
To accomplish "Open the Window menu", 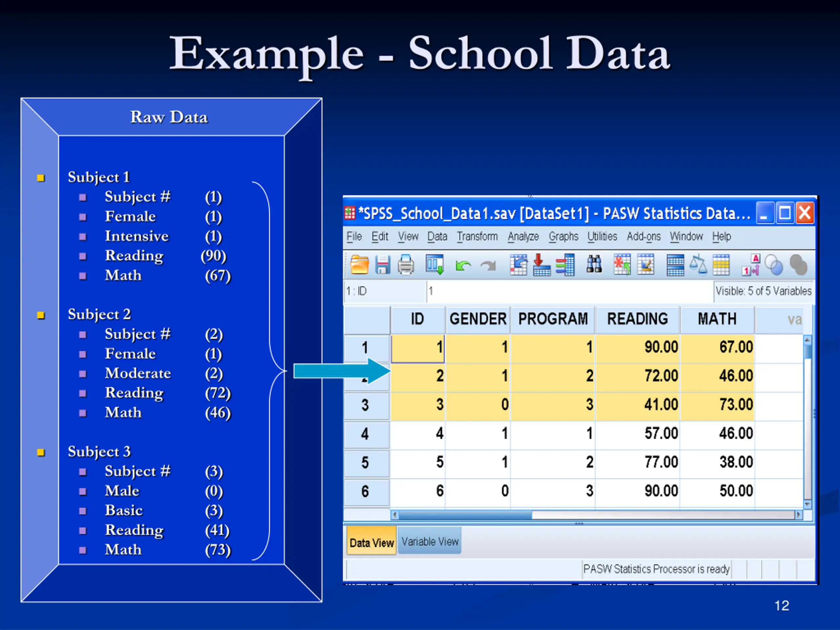I will click(686, 237).
